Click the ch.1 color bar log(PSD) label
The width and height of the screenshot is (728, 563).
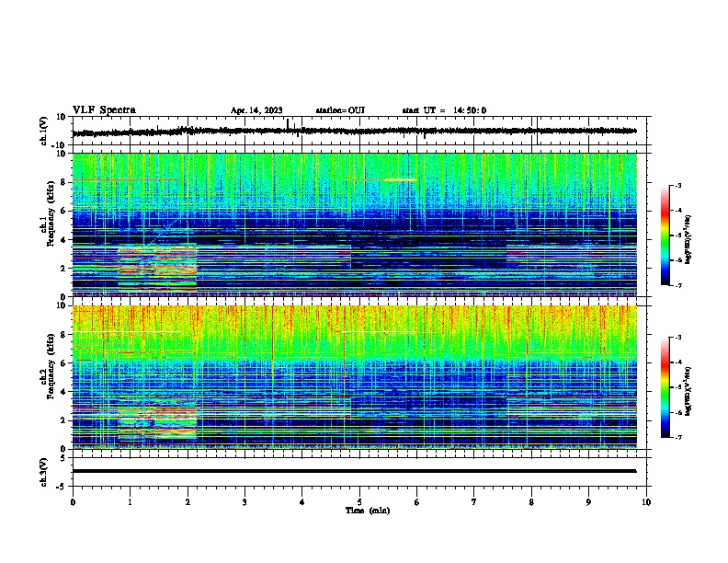pyautogui.click(x=688, y=239)
